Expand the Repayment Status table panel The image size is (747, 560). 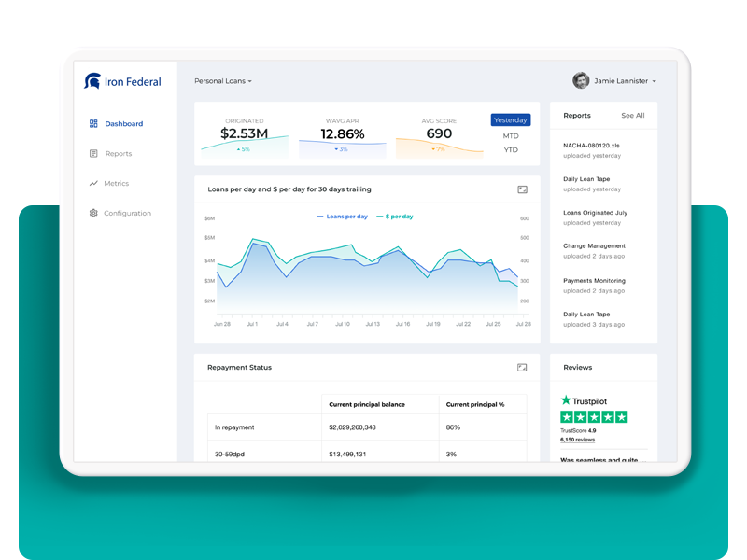pos(522,367)
